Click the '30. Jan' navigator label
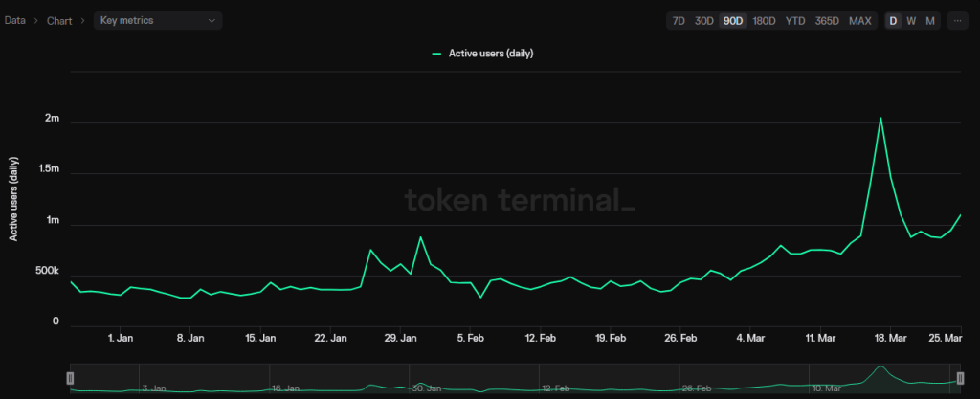Viewport: 980px width, 399px height. [426, 388]
